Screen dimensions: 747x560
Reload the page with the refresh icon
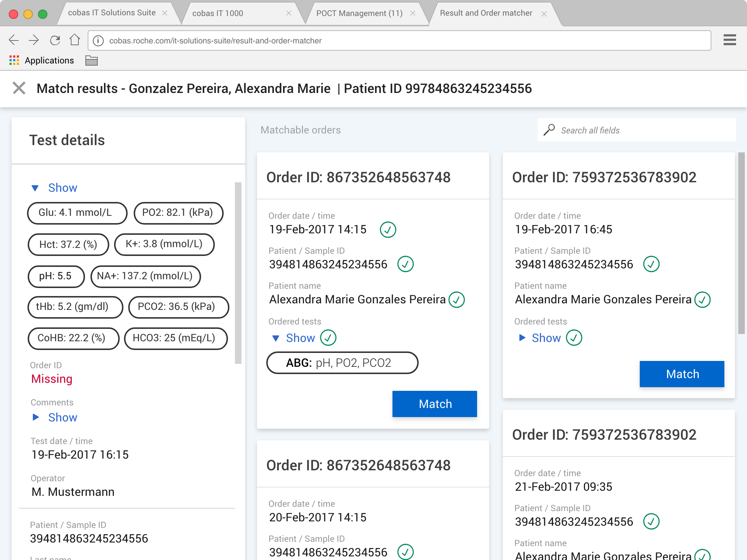[x=55, y=40]
